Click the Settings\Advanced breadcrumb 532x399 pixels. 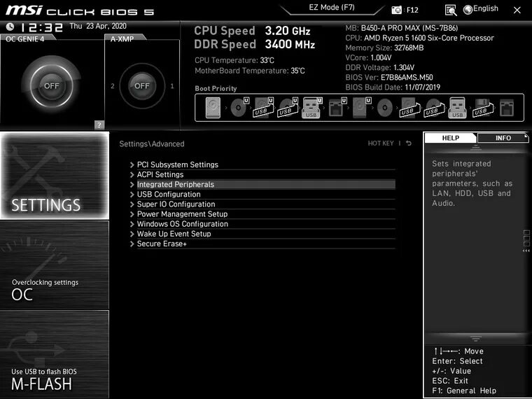tap(152, 143)
